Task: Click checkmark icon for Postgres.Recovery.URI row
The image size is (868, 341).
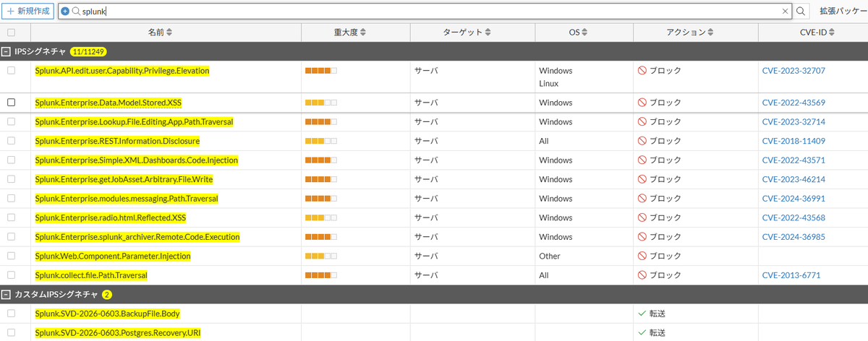Action: (x=642, y=333)
